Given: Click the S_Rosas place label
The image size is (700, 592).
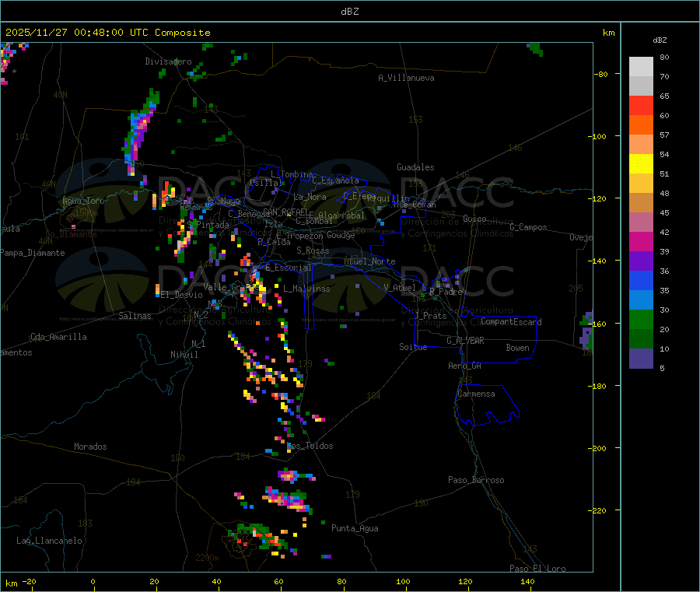Looking at the screenshot, I should pyautogui.click(x=313, y=250).
